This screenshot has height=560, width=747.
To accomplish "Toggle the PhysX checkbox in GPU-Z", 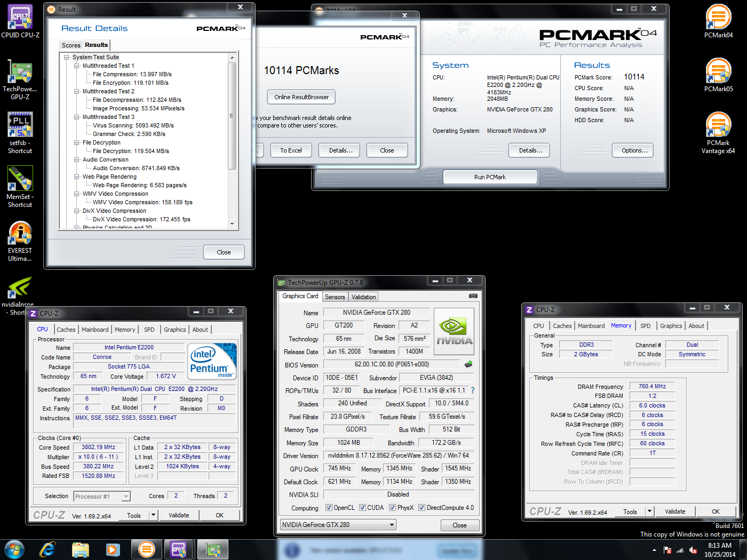I will click(392, 508).
